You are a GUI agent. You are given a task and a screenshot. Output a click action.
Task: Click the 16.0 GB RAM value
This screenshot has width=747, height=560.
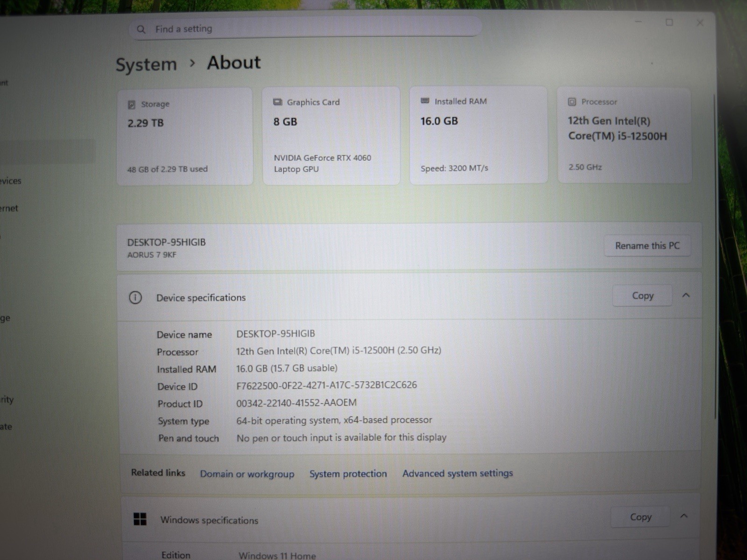[x=439, y=121]
